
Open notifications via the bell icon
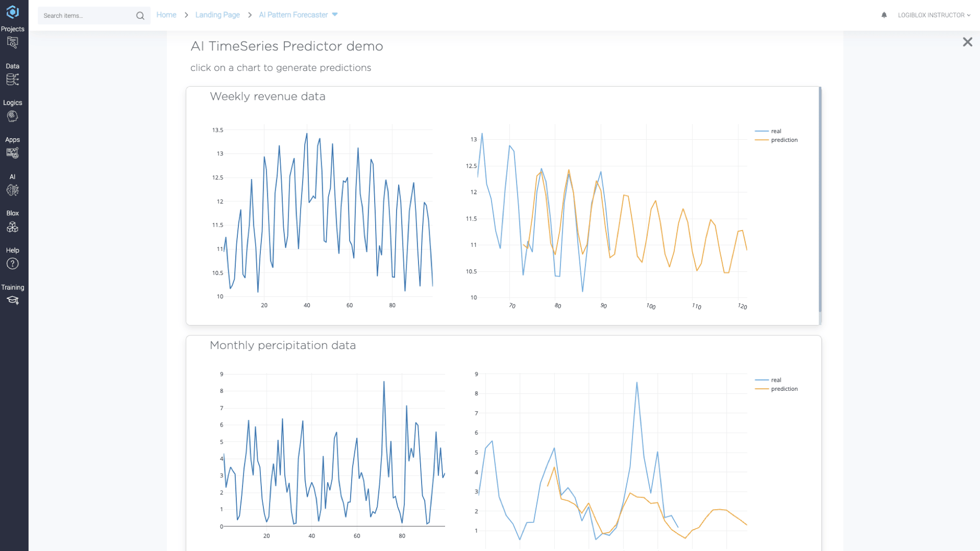tap(884, 15)
